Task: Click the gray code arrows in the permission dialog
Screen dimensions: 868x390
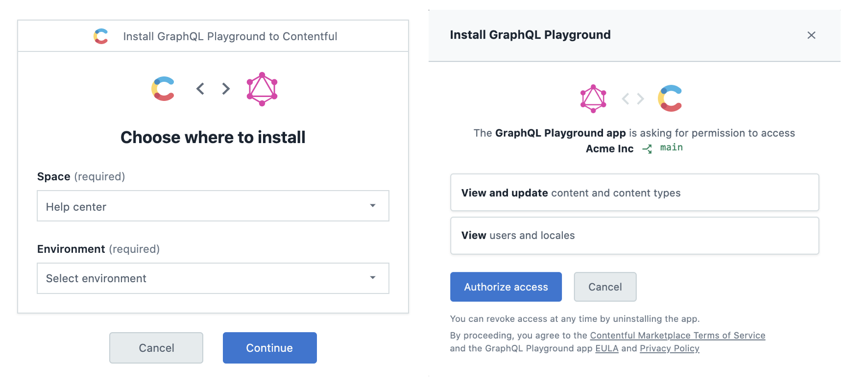Action: tap(632, 99)
